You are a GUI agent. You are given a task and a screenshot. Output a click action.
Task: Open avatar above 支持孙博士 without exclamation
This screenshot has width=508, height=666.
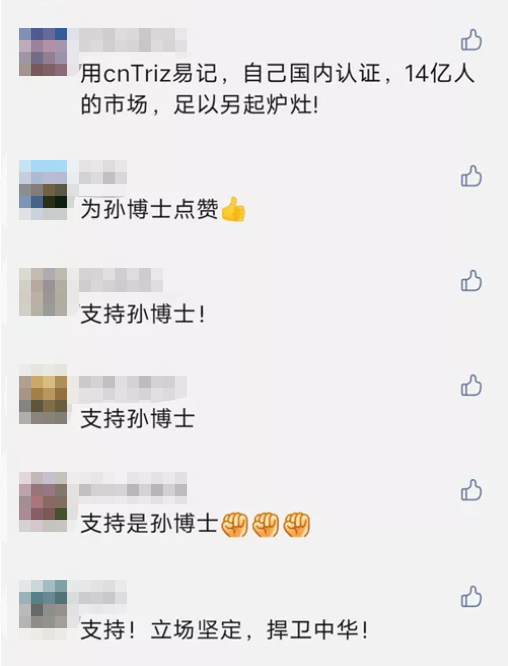[43, 394]
